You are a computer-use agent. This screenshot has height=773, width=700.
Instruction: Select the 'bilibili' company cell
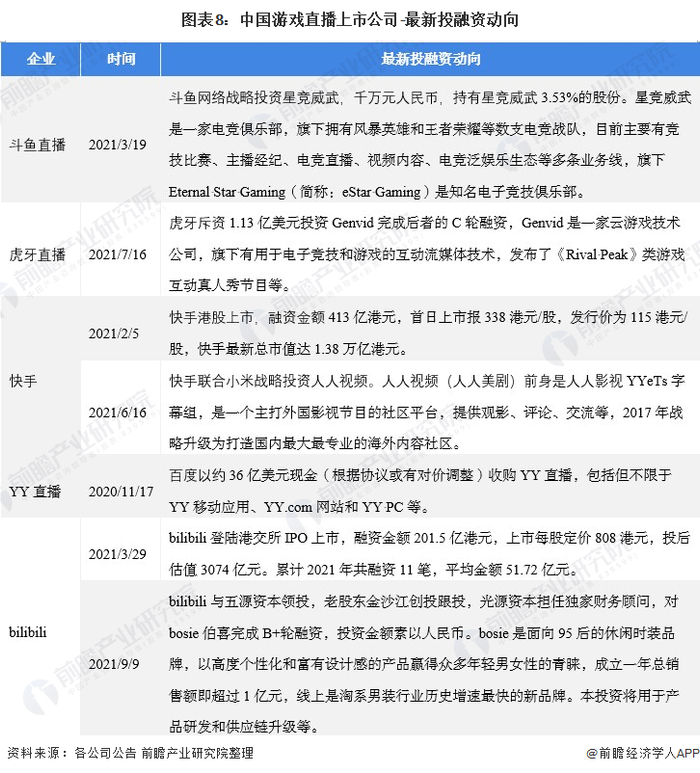tap(28, 632)
